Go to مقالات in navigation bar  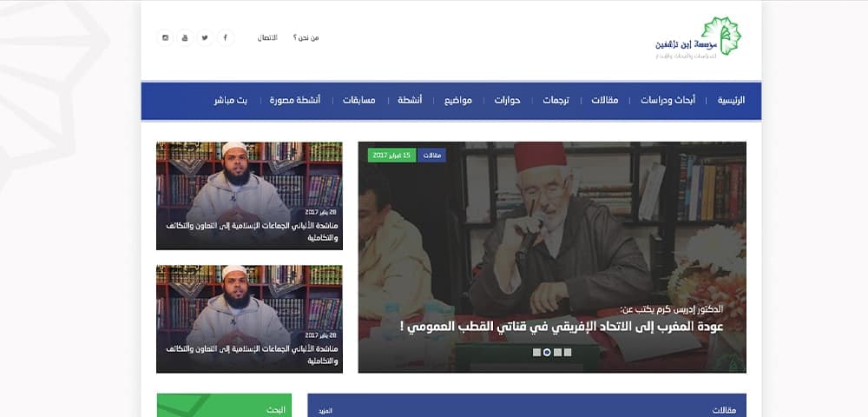point(604,100)
